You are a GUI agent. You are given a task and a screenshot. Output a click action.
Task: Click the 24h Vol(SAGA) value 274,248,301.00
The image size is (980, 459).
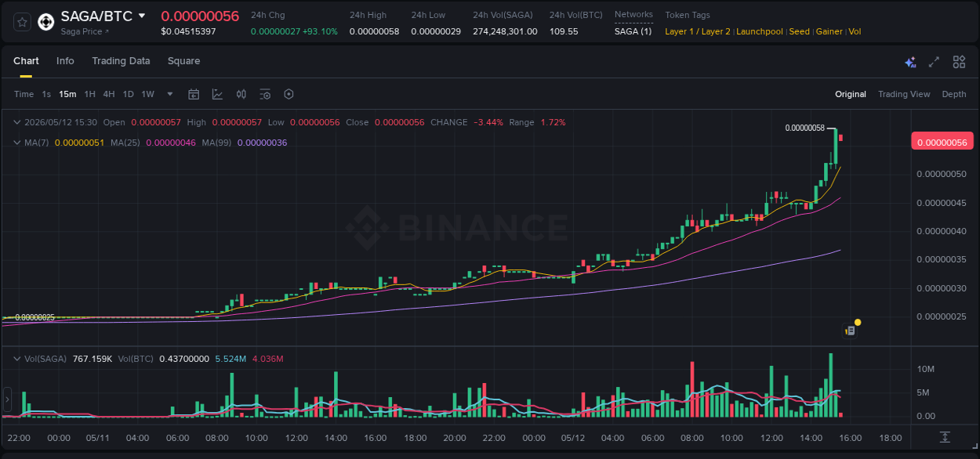click(505, 31)
